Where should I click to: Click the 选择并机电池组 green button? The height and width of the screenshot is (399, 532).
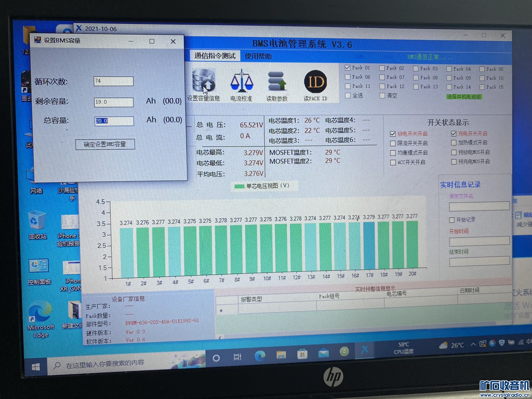tap(464, 97)
